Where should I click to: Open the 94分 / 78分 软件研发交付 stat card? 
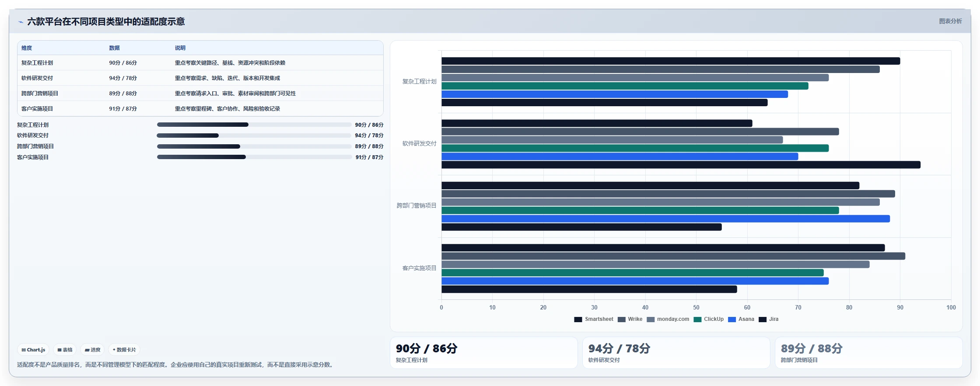(x=676, y=353)
